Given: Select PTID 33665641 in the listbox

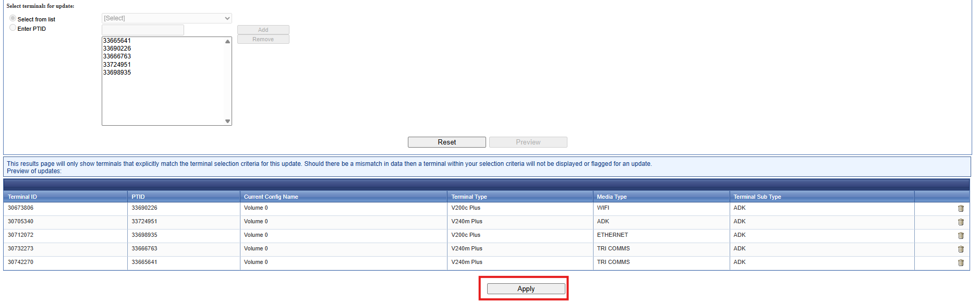Looking at the screenshot, I should click(x=117, y=41).
